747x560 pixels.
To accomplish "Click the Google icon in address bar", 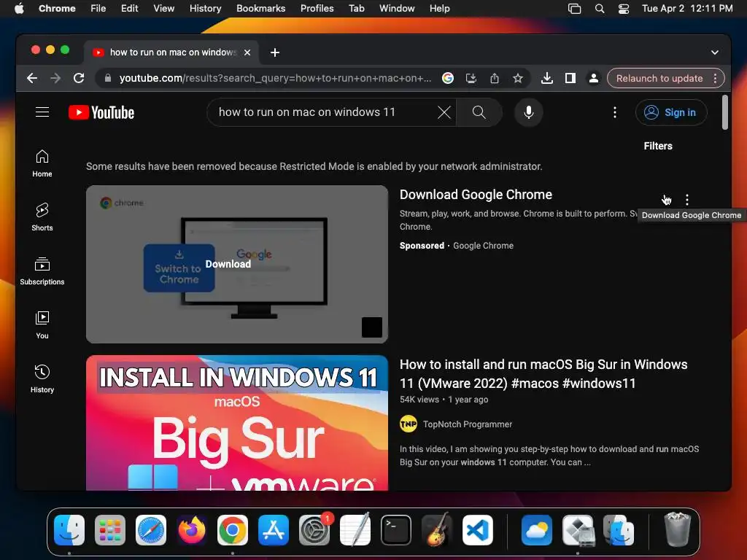I will tap(447, 78).
